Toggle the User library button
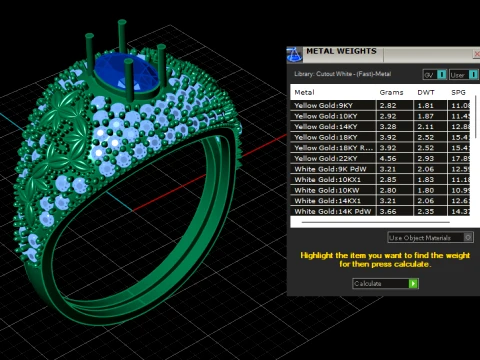Image resolution: width=480 pixels, height=360 pixels. tap(463, 75)
